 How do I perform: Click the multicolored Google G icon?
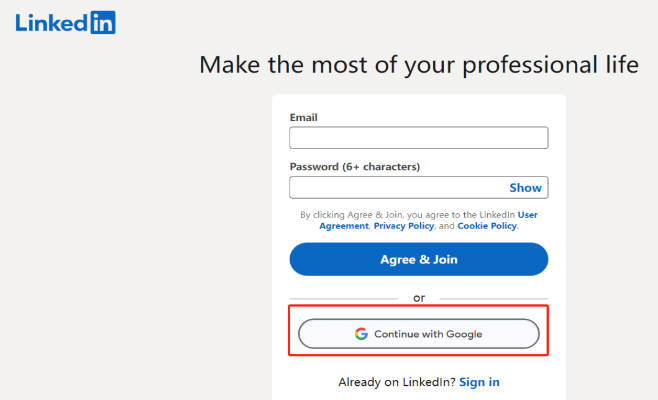361,334
